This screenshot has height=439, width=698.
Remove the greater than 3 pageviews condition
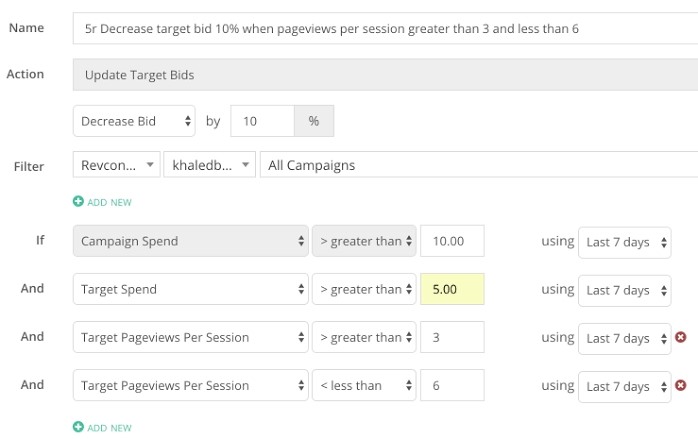click(x=680, y=337)
